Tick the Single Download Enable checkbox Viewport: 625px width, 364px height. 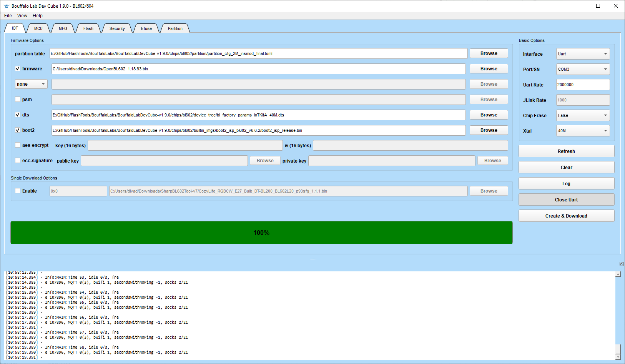pyautogui.click(x=18, y=191)
